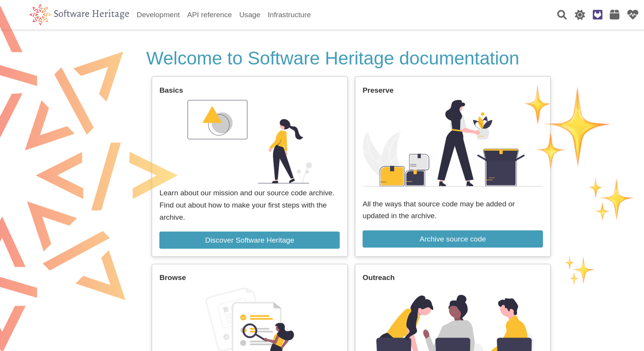Open the Software Heritage GitLab icon
The image size is (644, 351).
597,14
